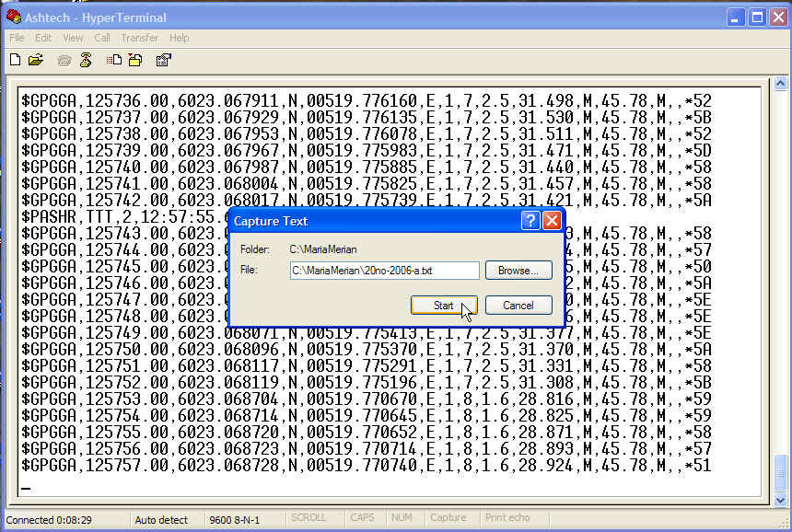Click the Properties toolbar icon

pyautogui.click(x=164, y=60)
